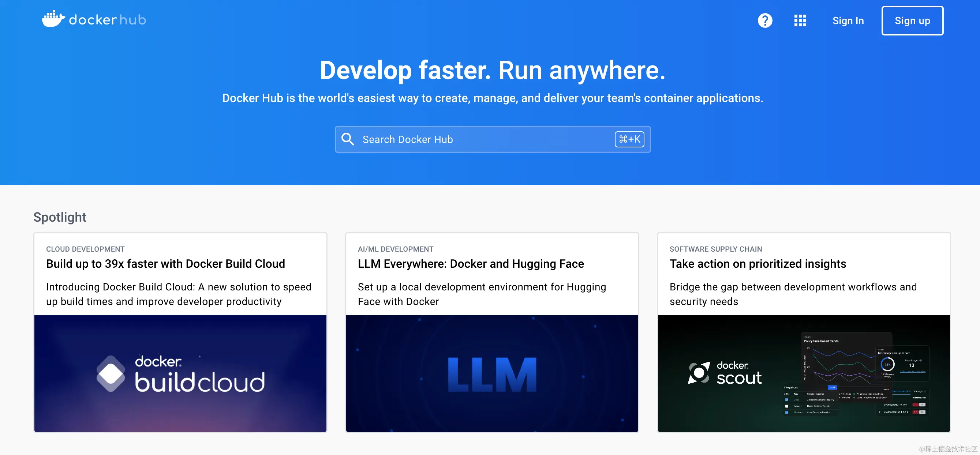Click the SOFTWARE SUPPLY CHAIN category label
980x455 pixels.
click(715, 249)
